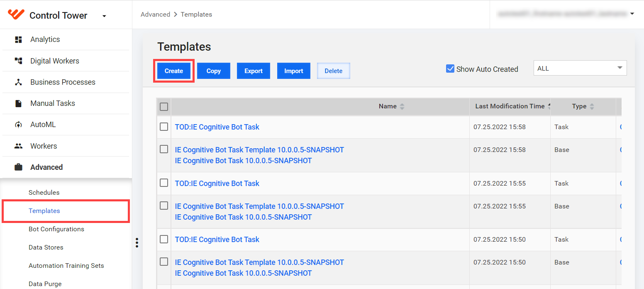
Task: Select Templates under Advanced
Action: pos(44,211)
